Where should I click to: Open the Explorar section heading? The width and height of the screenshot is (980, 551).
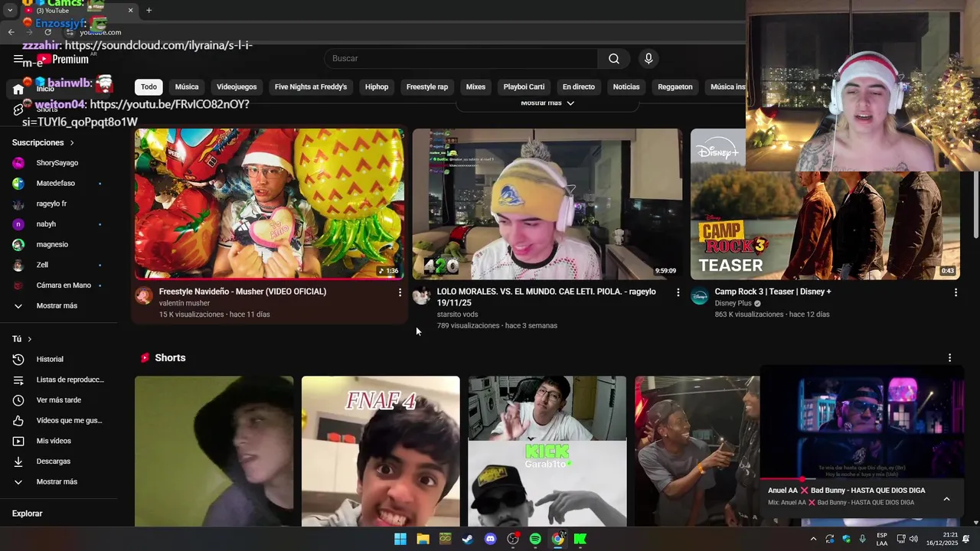[x=27, y=514]
